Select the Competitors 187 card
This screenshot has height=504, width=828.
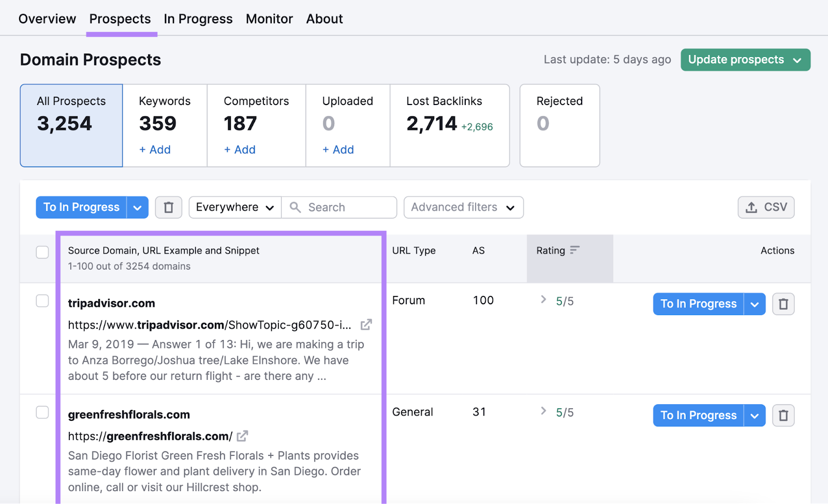256,126
